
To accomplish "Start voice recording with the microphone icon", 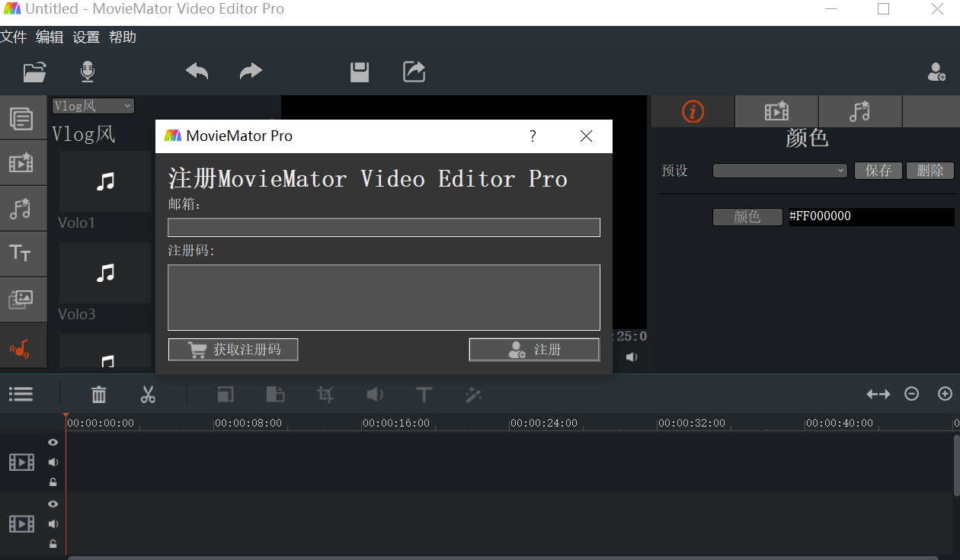I will [x=88, y=72].
